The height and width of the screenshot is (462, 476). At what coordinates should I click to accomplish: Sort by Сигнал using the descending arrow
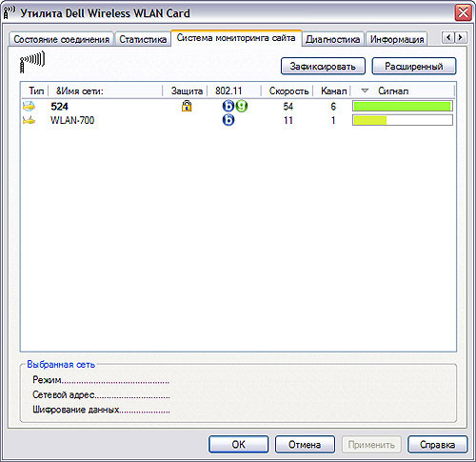pos(365,91)
